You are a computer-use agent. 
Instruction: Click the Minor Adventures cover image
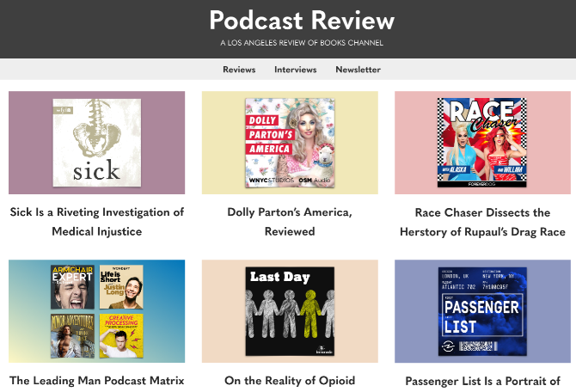coord(72,336)
